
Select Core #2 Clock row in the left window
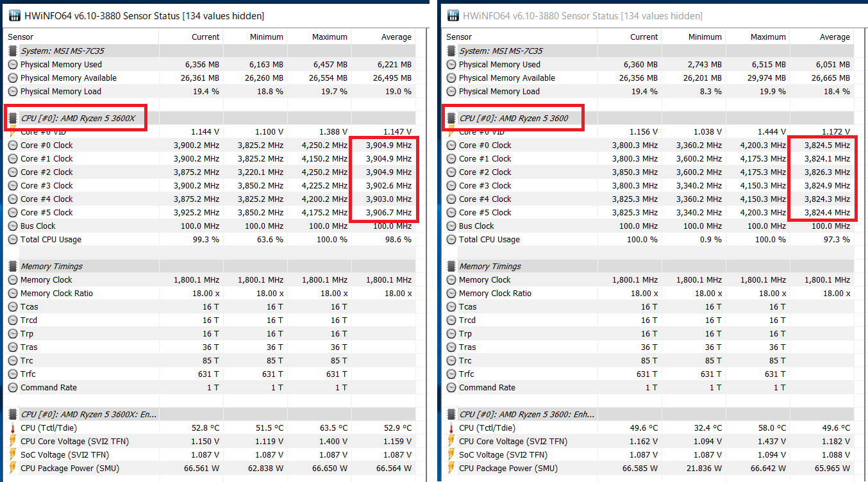tap(210, 172)
